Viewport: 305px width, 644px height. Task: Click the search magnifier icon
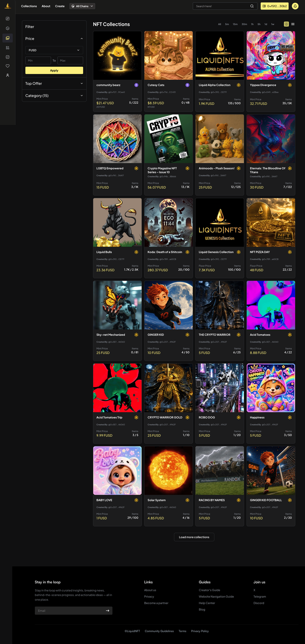[x=252, y=6]
